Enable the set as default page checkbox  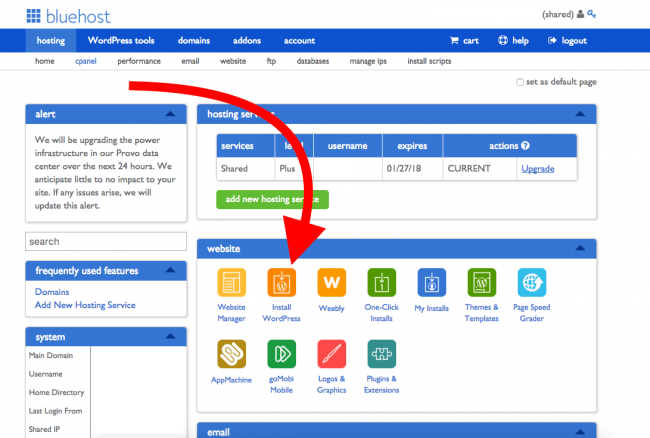(519, 82)
